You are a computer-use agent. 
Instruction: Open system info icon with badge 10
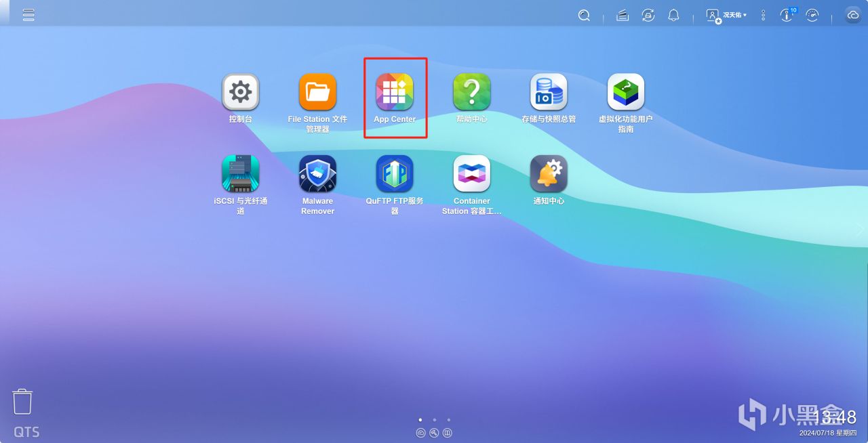787,14
